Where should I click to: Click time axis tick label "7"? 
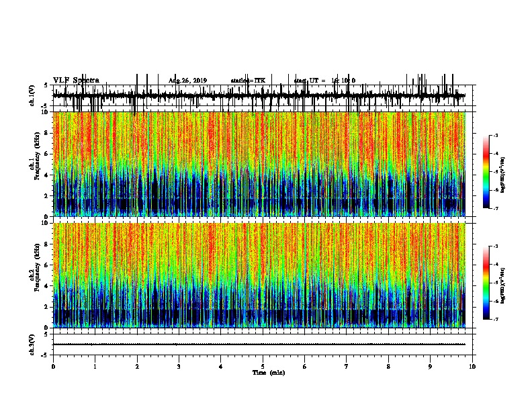coord(347,367)
